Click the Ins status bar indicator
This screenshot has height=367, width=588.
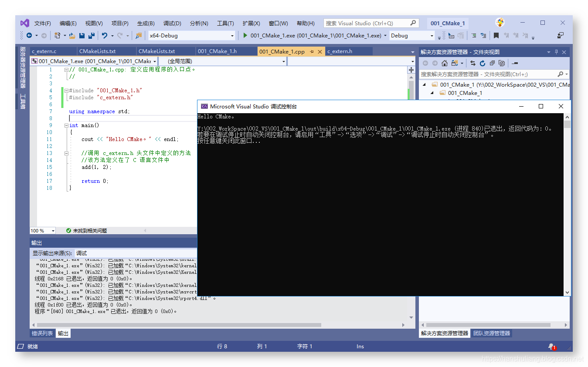click(360, 347)
